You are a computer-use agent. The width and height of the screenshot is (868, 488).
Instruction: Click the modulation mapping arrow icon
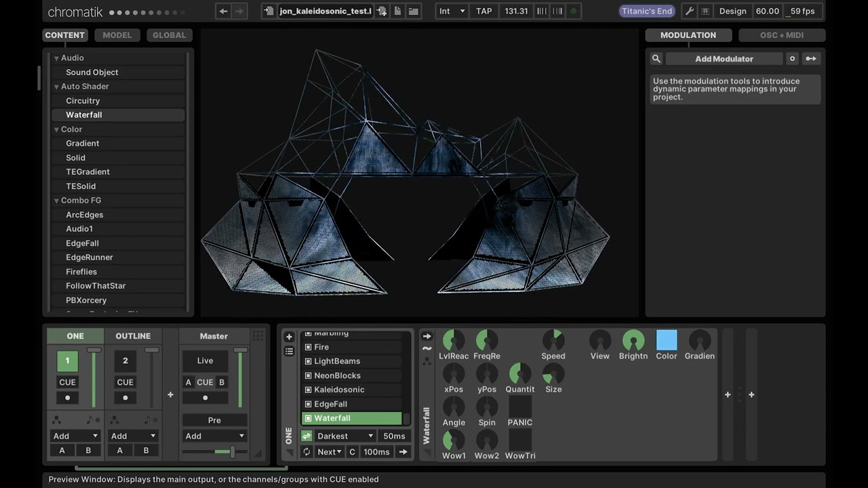pos(810,59)
